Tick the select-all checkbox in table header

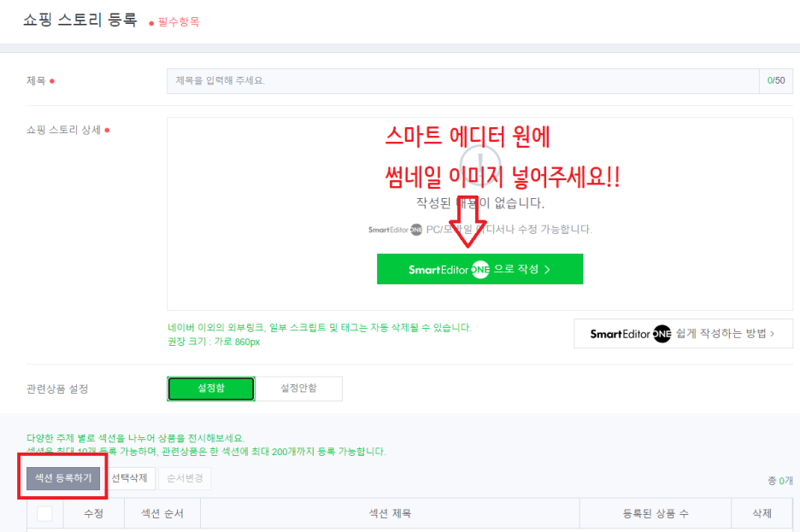[x=45, y=514]
